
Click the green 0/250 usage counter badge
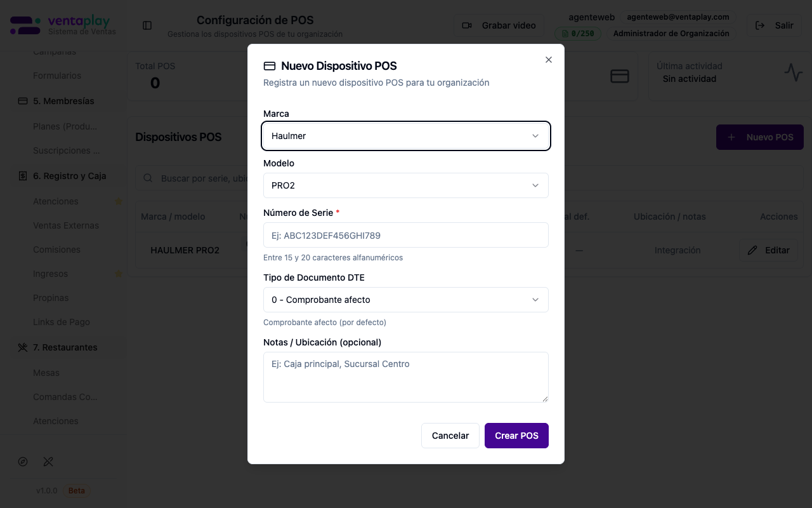578,32
